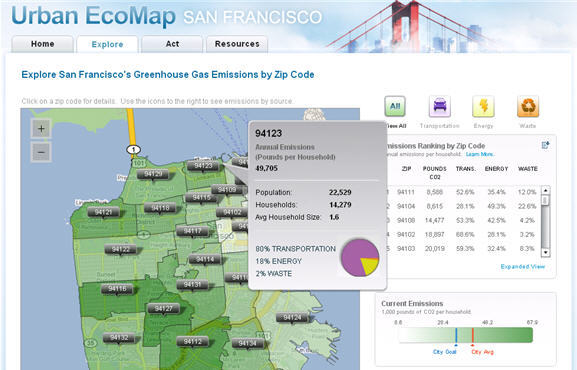Click the ranking table scrollbar thumb
Viewport: 577px width, 370px height.
click(545, 200)
